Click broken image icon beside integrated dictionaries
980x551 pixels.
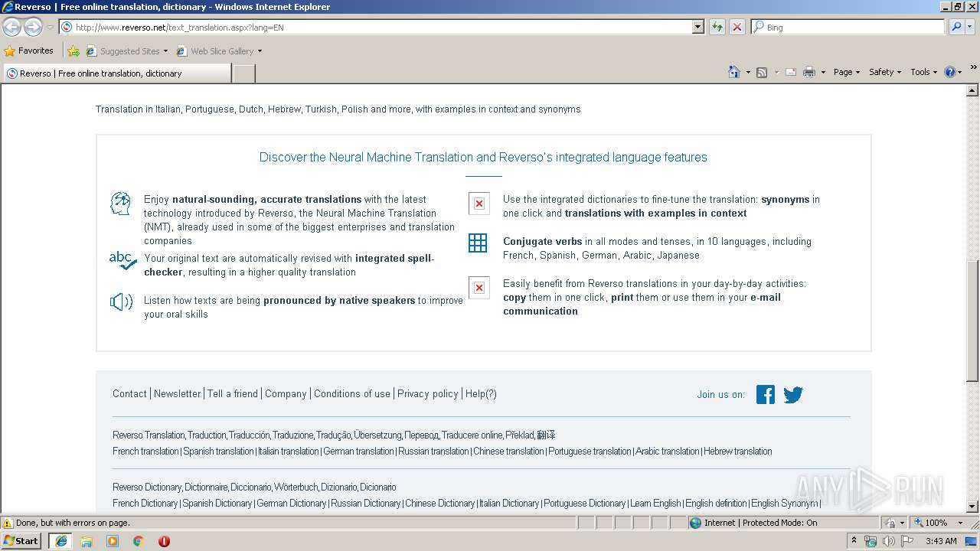tap(479, 204)
